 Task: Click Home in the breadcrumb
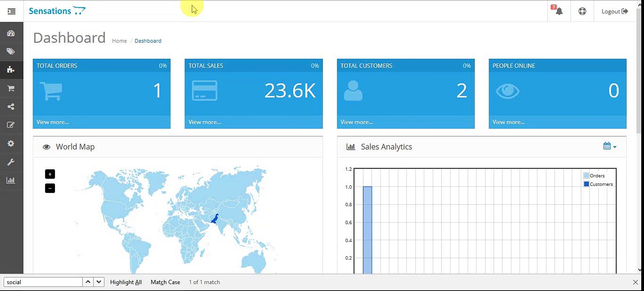tap(119, 41)
